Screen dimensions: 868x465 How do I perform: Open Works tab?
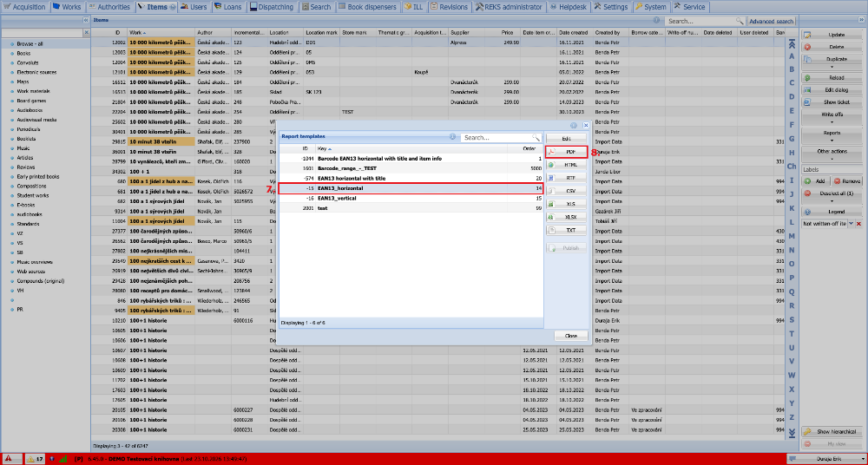point(67,7)
